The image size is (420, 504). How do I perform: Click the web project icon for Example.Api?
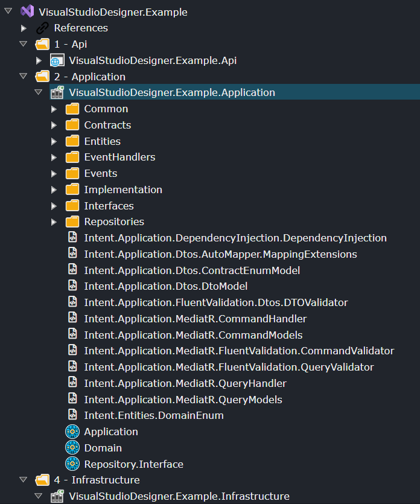pos(57,60)
